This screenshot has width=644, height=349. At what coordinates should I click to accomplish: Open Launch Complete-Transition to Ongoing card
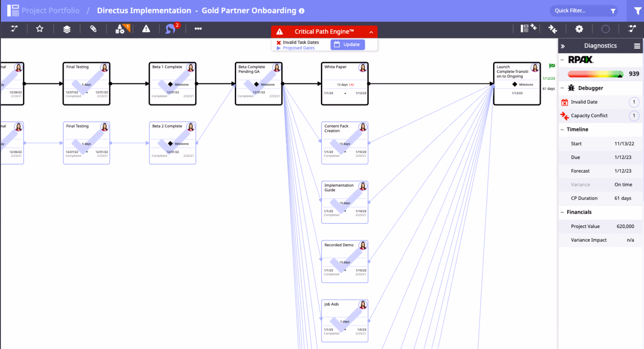(517, 84)
